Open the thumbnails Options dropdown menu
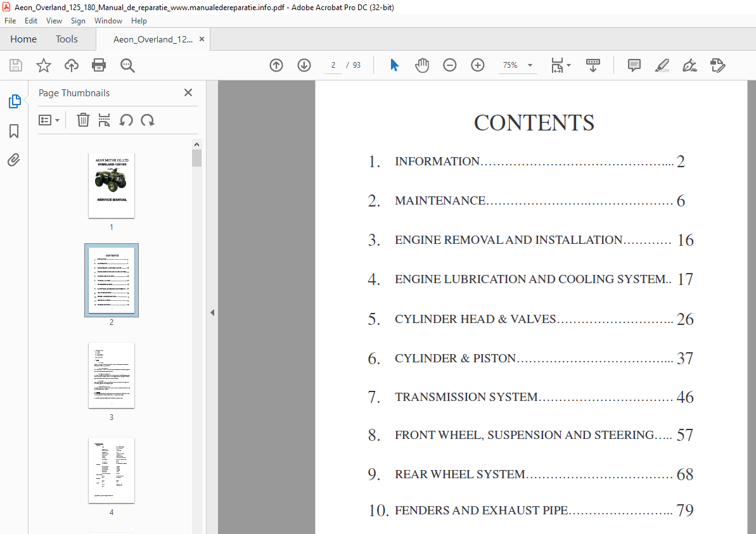 point(49,120)
